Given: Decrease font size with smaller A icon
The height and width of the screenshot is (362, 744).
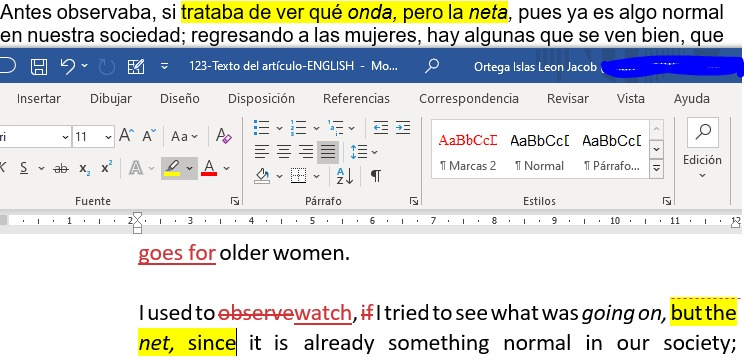Looking at the screenshot, I should pyautogui.click(x=149, y=136).
